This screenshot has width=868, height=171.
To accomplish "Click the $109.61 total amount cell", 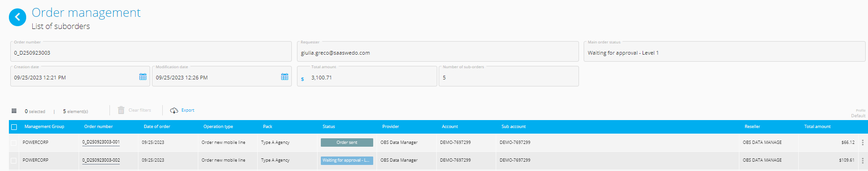I will pos(846,160).
